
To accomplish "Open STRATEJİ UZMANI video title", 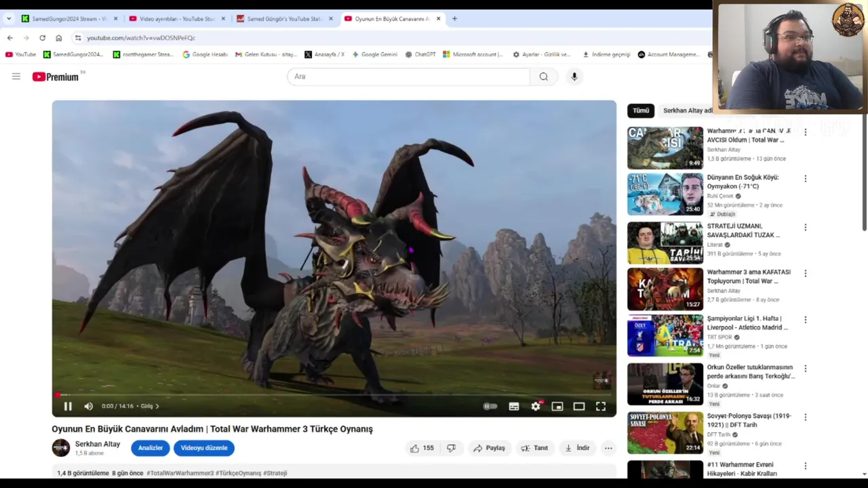I will pyautogui.click(x=743, y=230).
